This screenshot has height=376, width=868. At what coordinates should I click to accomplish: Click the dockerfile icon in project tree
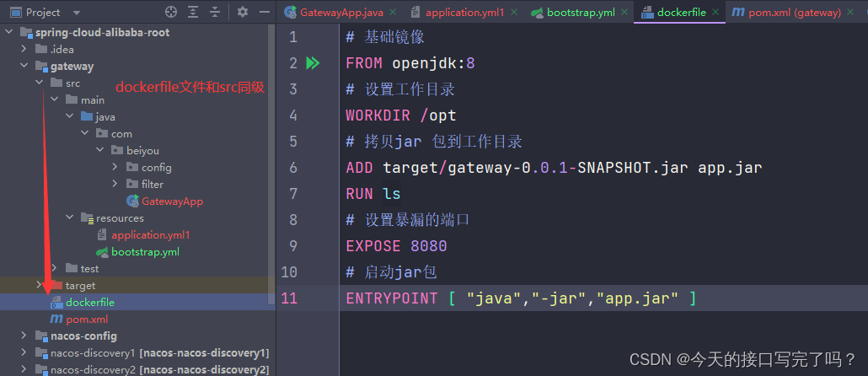click(x=56, y=303)
